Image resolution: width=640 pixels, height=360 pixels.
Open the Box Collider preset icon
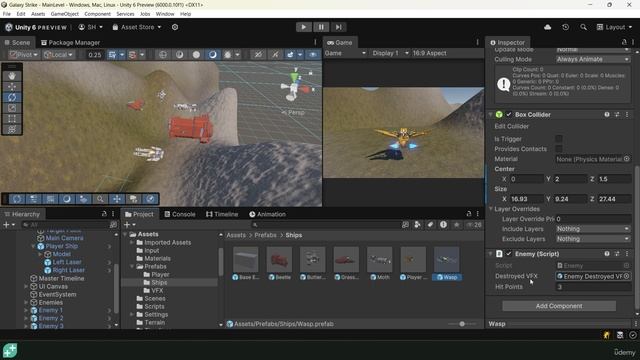pyautogui.click(x=617, y=115)
